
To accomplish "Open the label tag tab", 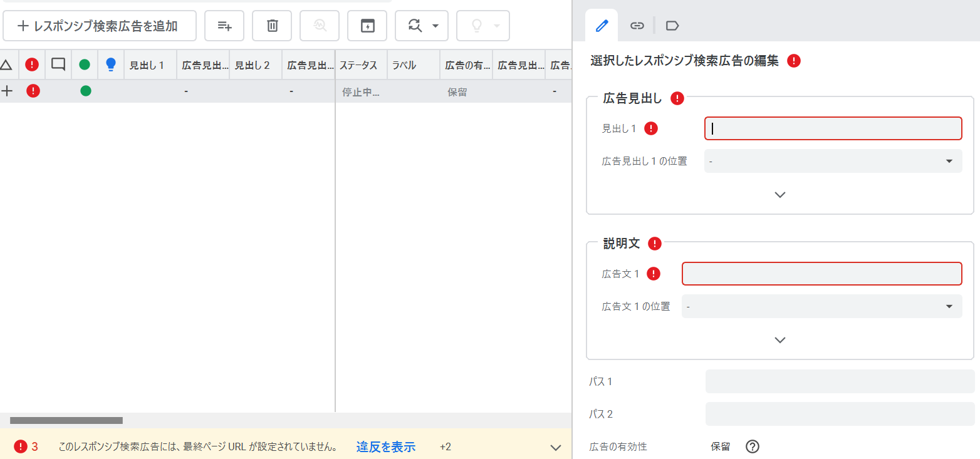I will (672, 26).
